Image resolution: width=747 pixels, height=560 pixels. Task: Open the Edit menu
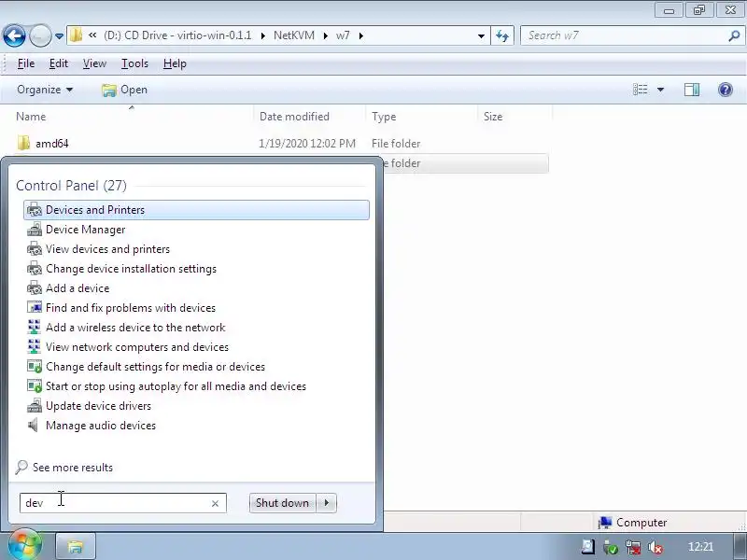[59, 63]
